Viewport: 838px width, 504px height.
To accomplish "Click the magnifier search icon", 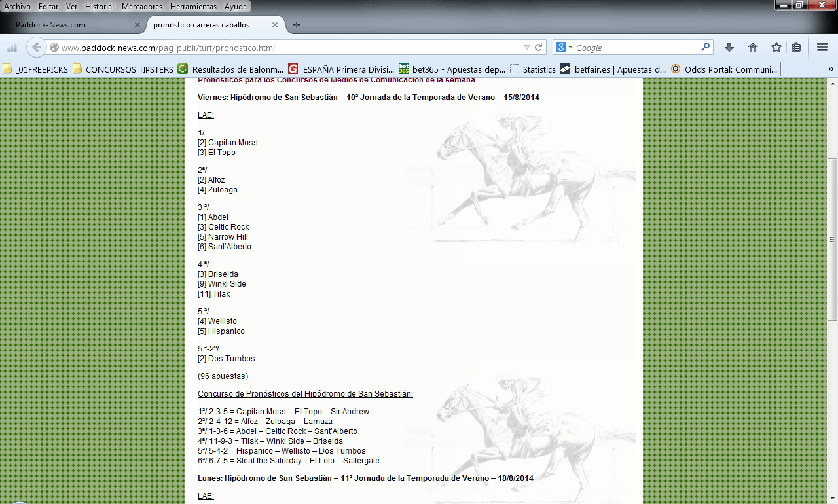I will (x=705, y=47).
